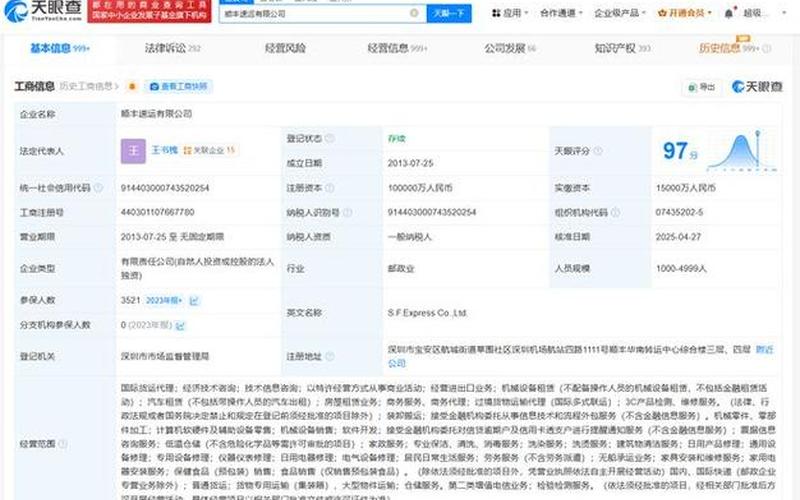Click the 邮政业 industry value
This screenshot has width=800, height=500.
coord(401,268)
